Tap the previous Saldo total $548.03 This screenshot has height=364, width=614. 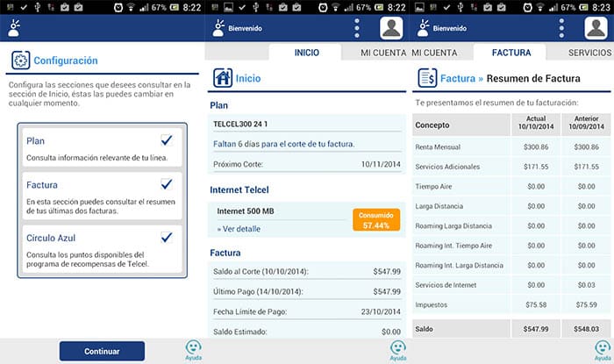tap(586, 329)
